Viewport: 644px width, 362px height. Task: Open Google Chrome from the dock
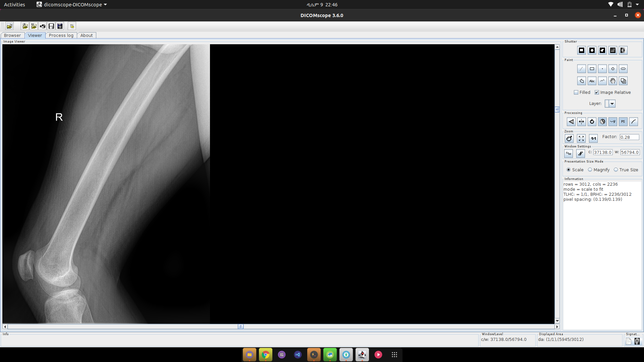tap(266, 355)
